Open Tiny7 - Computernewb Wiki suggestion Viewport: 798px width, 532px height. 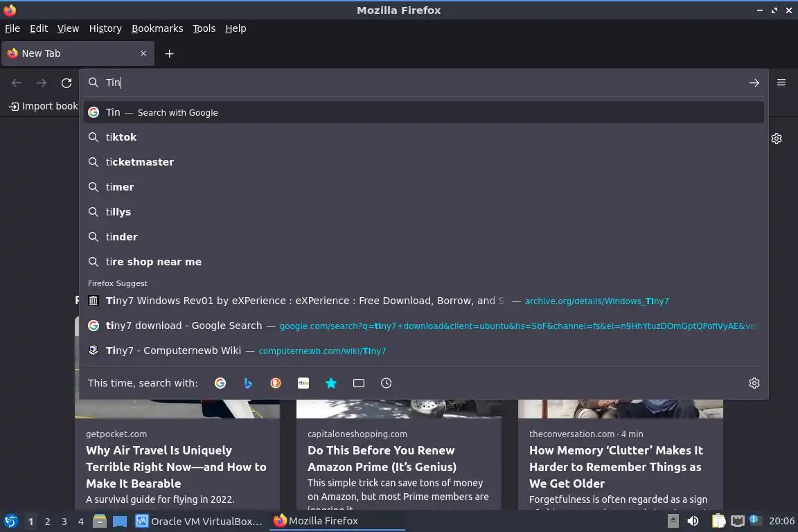423,351
